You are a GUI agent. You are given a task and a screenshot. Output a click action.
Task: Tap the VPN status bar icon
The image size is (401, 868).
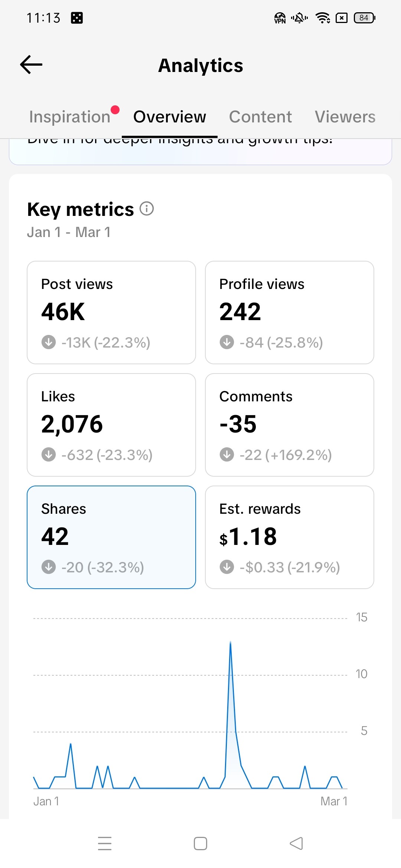(x=280, y=18)
